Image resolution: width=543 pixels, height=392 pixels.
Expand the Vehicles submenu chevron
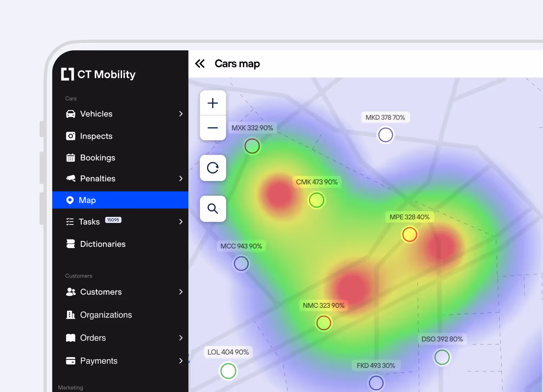click(x=181, y=114)
